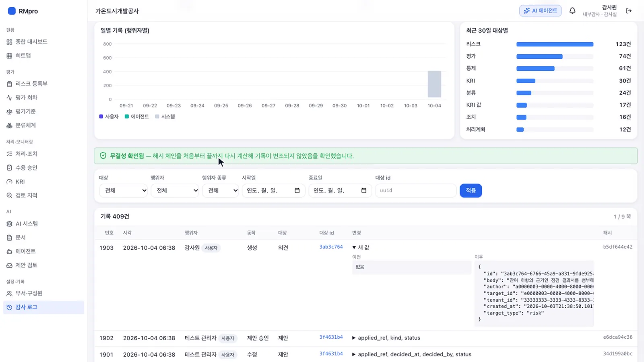The width and height of the screenshot is (644, 362).
Task: Expand changes for record 1902
Action: pos(386,338)
